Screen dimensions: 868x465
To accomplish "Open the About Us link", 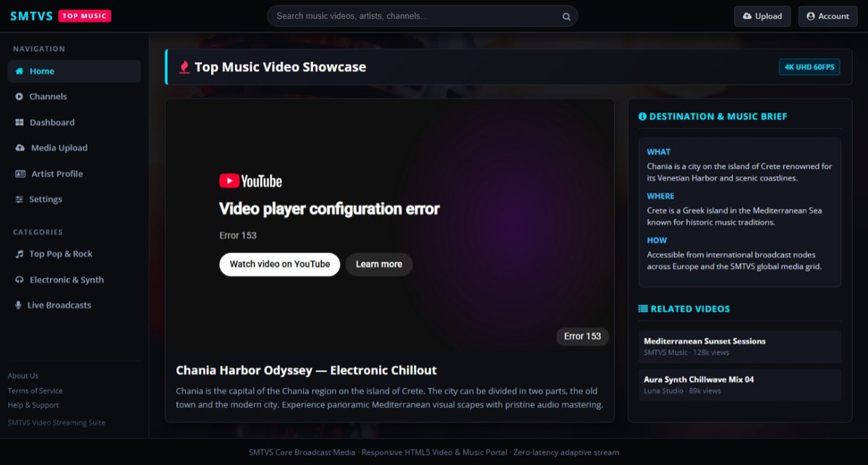I will [23, 376].
